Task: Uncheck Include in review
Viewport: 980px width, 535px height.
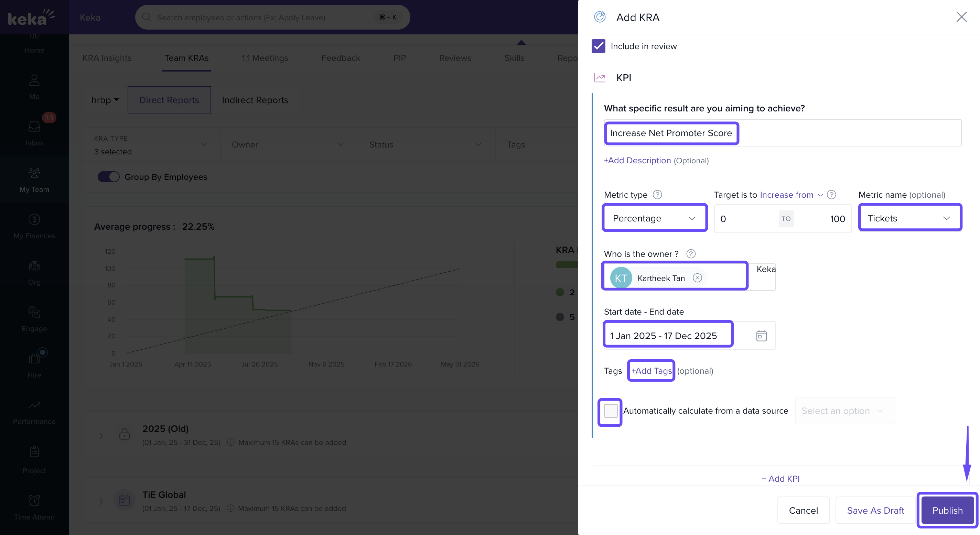Action: tap(598, 46)
